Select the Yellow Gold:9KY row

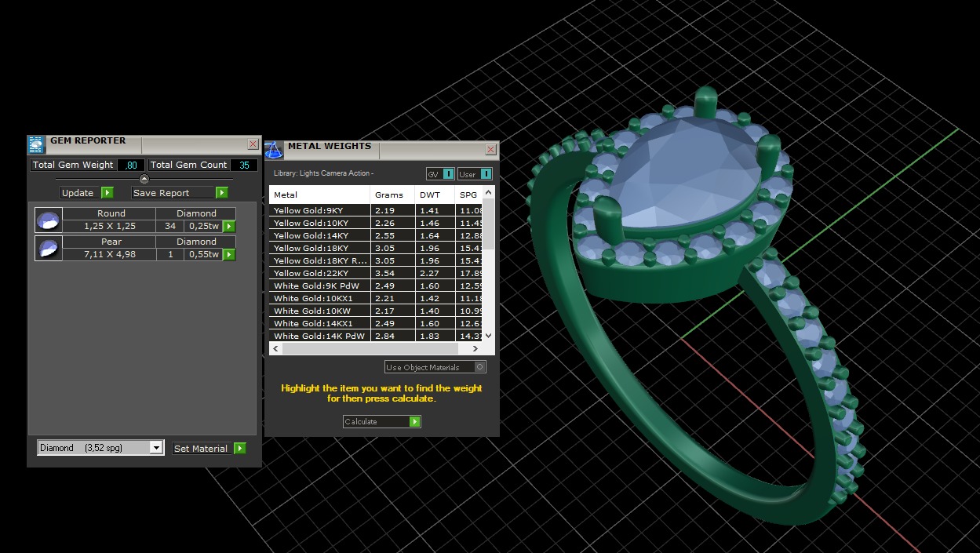coord(376,210)
